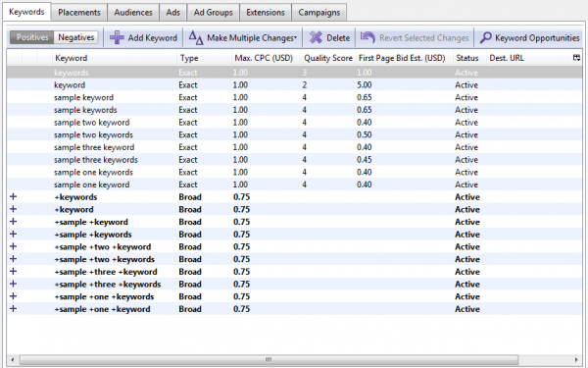Viewport: 588px width, 368px height.
Task: Click plus icon beside +sample +one +keyword
Action: [x=13, y=308]
